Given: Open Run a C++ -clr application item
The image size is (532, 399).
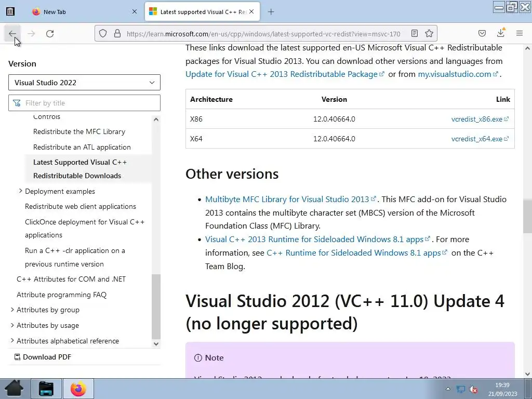Looking at the screenshot, I should pyautogui.click(x=75, y=257).
